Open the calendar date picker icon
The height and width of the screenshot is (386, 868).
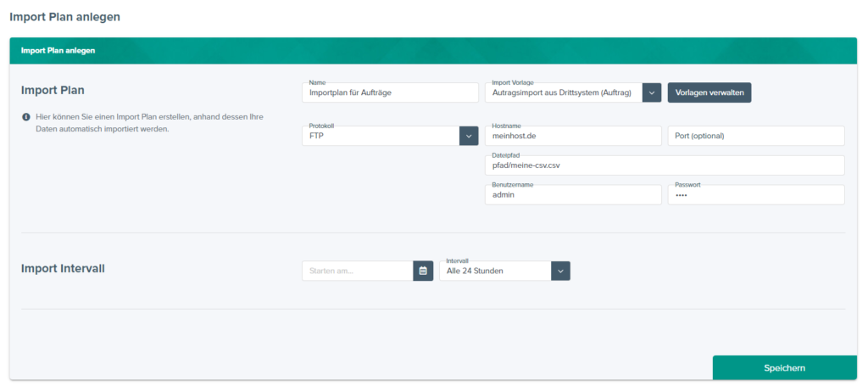[423, 271]
